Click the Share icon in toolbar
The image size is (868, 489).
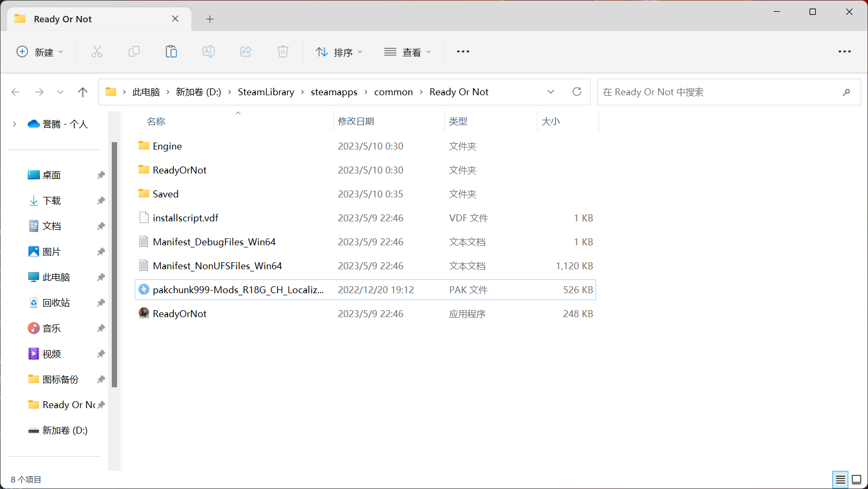tap(246, 52)
